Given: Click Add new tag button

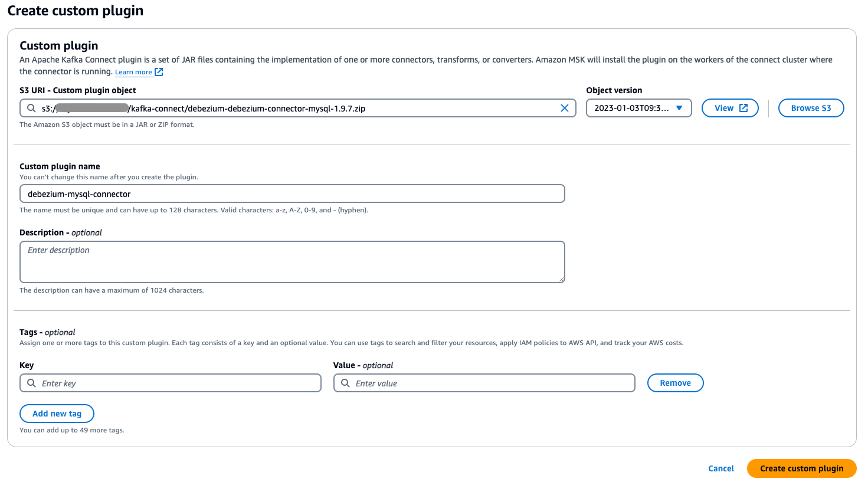Looking at the screenshot, I should coord(57,414).
